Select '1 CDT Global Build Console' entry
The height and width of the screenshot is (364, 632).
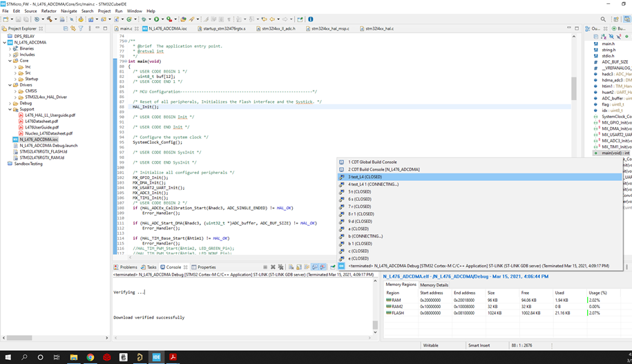(x=479, y=162)
